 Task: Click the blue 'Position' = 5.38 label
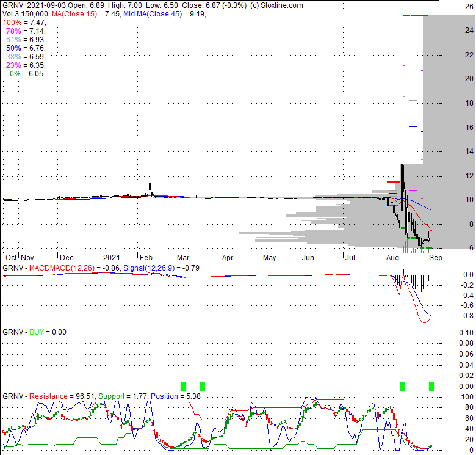[x=164, y=396]
